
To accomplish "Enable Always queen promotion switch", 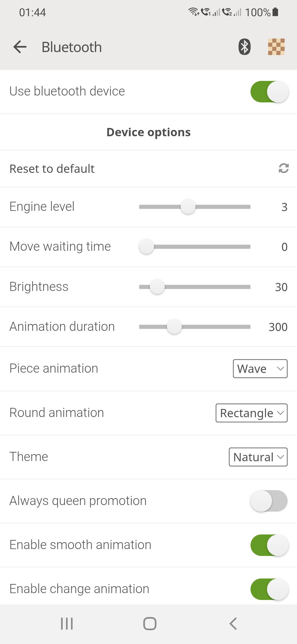I will [x=269, y=501].
